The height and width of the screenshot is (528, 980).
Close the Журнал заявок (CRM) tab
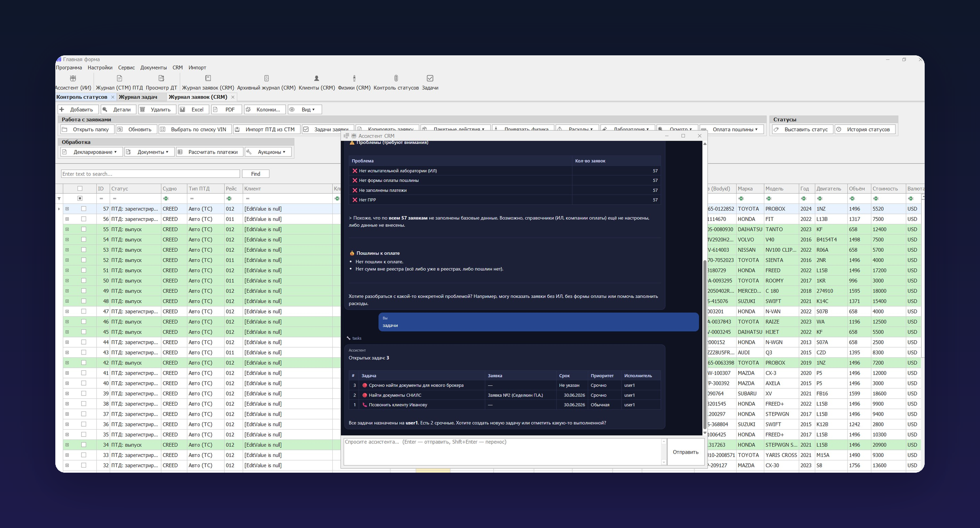[x=233, y=97]
